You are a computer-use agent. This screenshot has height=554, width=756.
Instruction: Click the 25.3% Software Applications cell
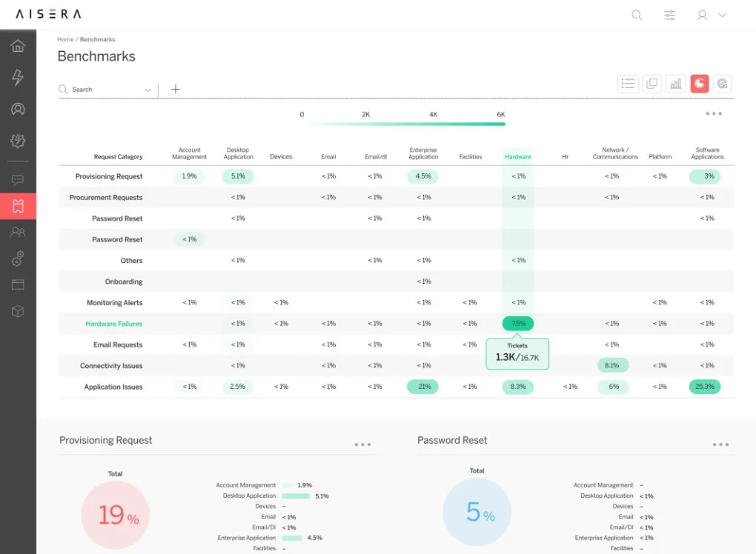coord(704,387)
